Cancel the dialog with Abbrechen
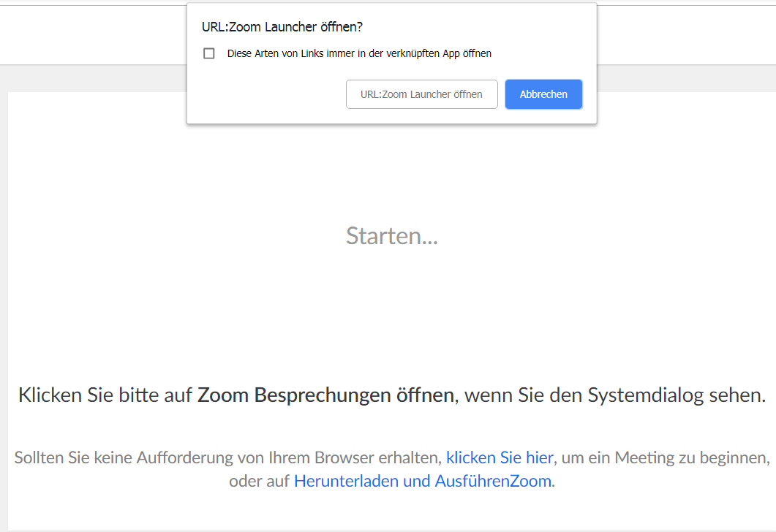 tap(543, 94)
